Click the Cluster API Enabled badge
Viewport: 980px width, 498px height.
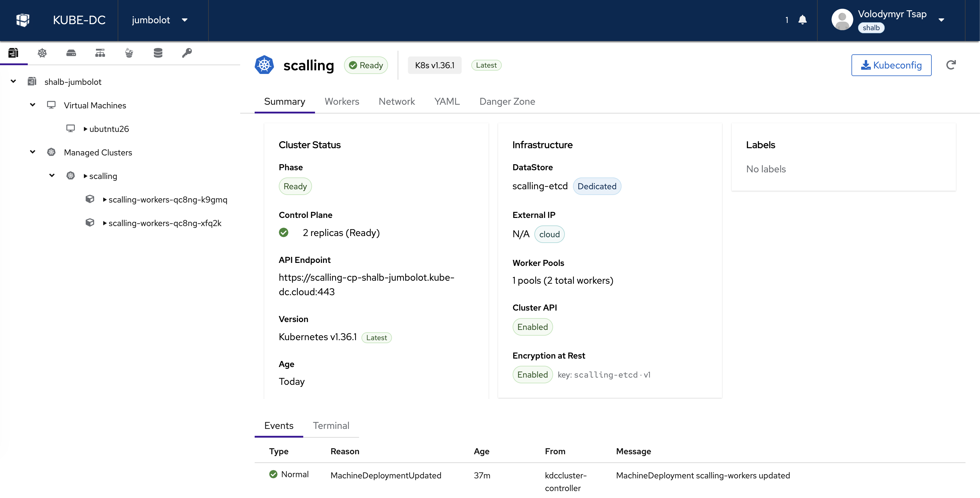(533, 327)
